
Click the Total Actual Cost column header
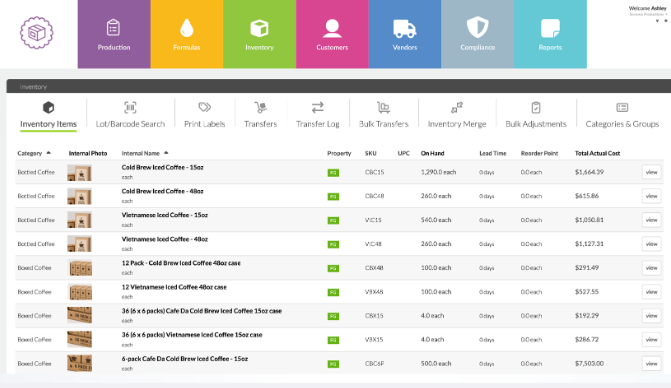pos(597,153)
